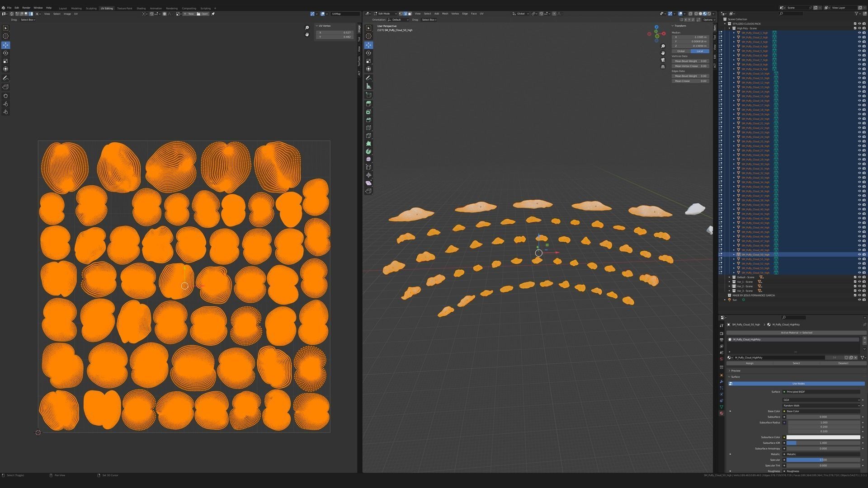Click the Subsurface Color white swatch

pyautogui.click(x=823, y=437)
